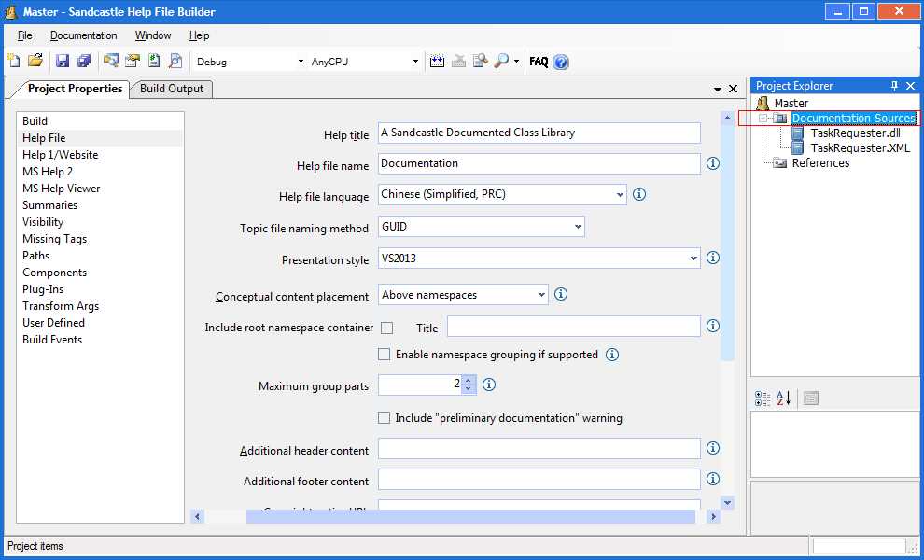
Task: Show info for Help file name
Action: [713, 163]
